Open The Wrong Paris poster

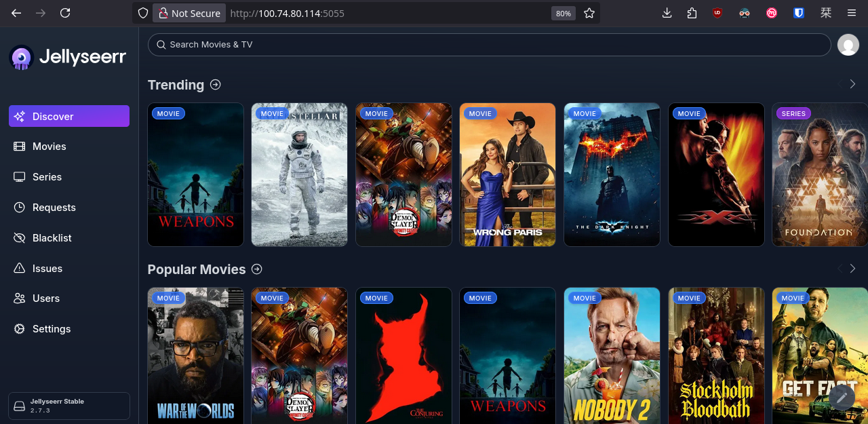pyautogui.click(x=507, y=174)
